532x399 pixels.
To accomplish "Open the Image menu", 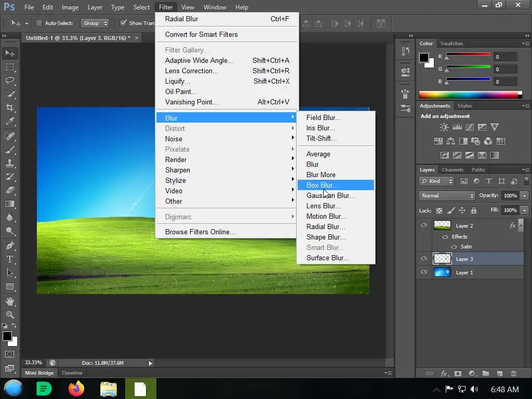I will pyautogui.click(x=70, y=7).
